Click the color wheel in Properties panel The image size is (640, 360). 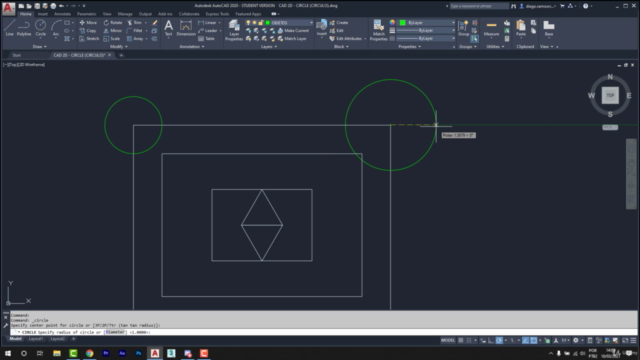[x=392, y=22]
